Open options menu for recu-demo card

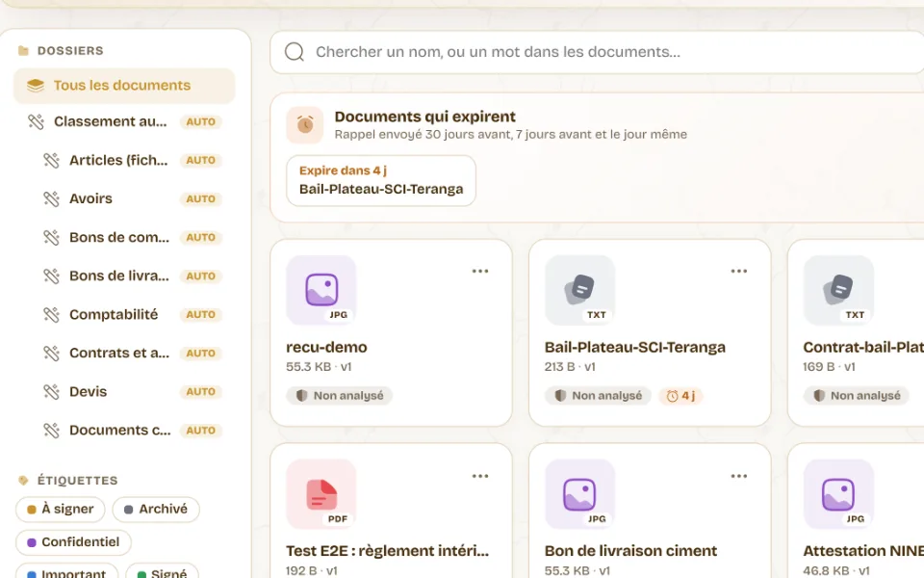point(480,272)
